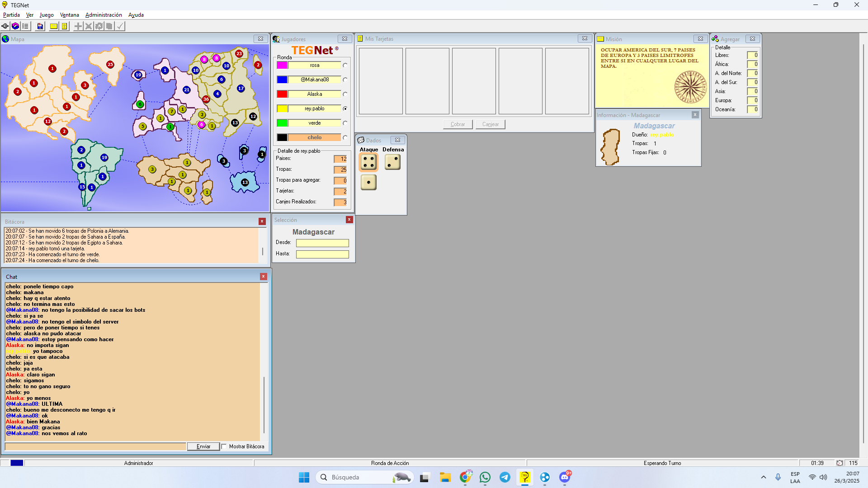Screen dimensions: 868x488
Task: Click the Jugadores panel icon
Action: (x=276, y=39)
